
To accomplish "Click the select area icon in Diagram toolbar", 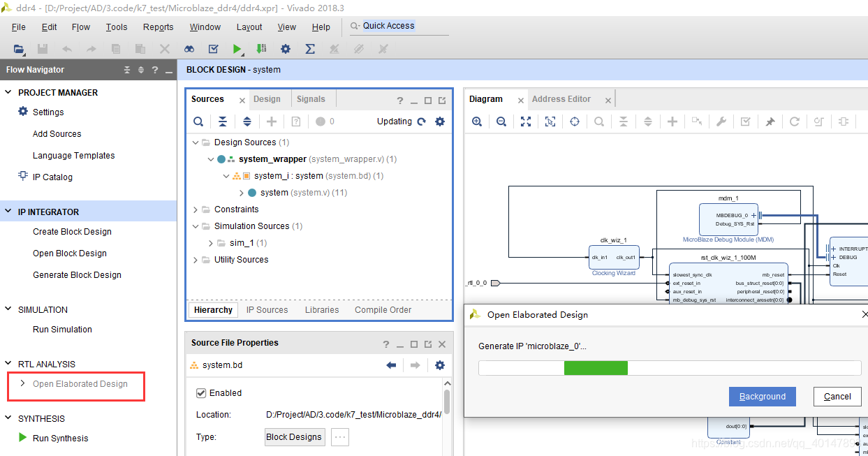I will pos(550,122).
